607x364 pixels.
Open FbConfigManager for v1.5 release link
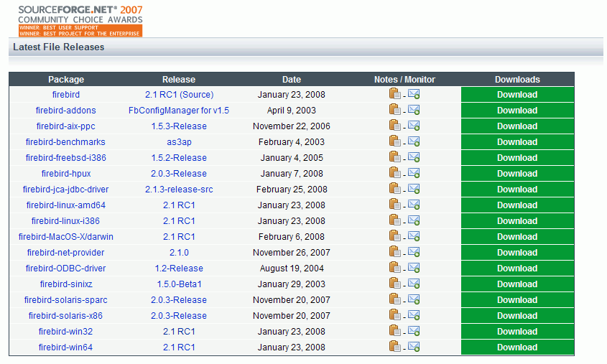click(179, 111)
